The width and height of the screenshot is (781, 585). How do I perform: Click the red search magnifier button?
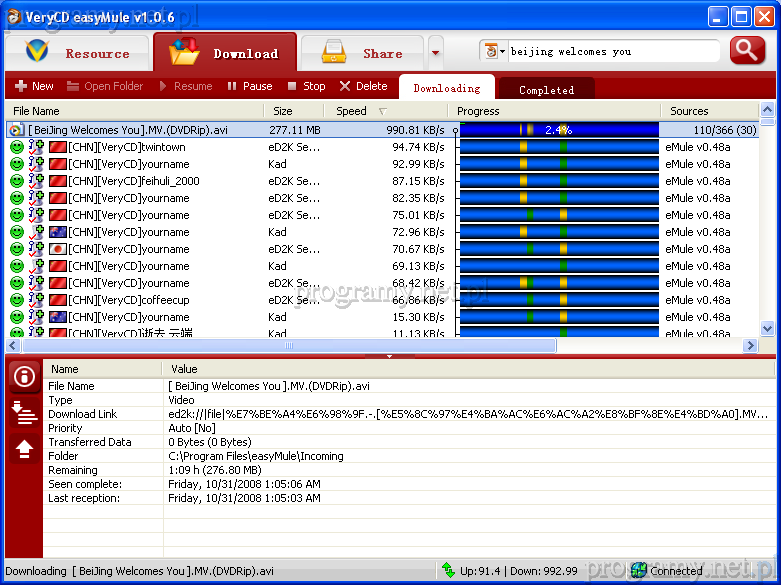(747, 51)
